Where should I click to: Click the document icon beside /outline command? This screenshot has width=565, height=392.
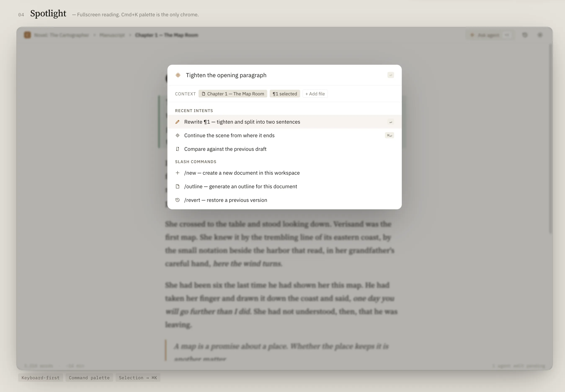tap(178, 186)
